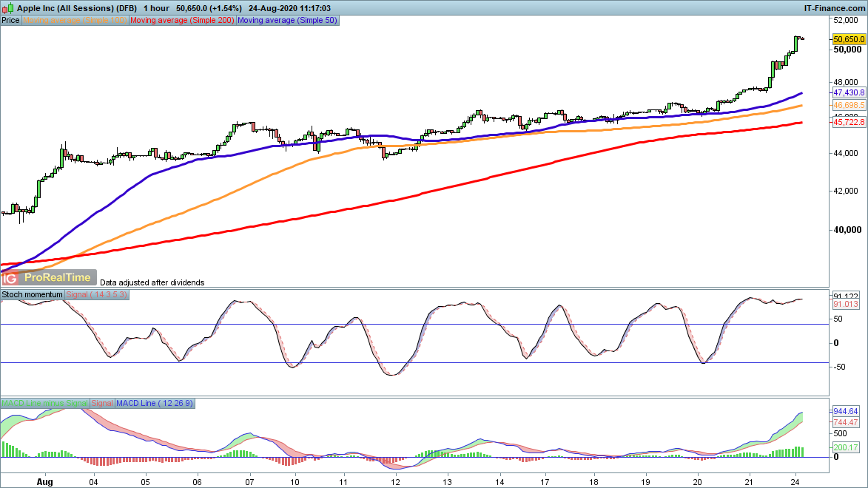Click the IT-Finance.com link in title bar
This screenshot has height=488, width=868.
tap(834, 7)
